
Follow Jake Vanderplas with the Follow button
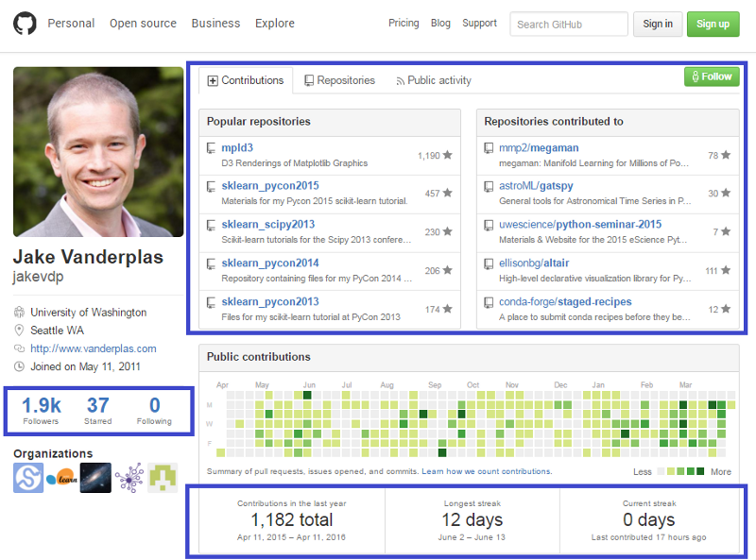click(x=712, y=76)
